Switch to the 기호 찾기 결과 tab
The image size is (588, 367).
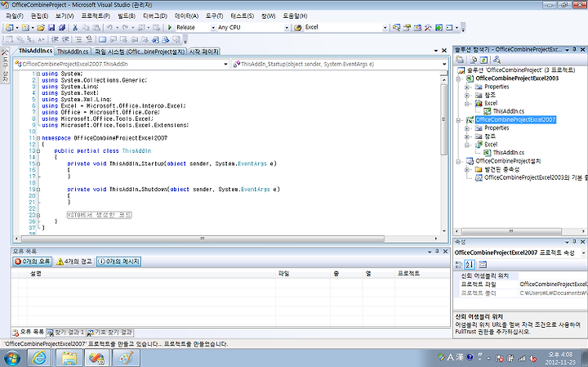point(110,333)
